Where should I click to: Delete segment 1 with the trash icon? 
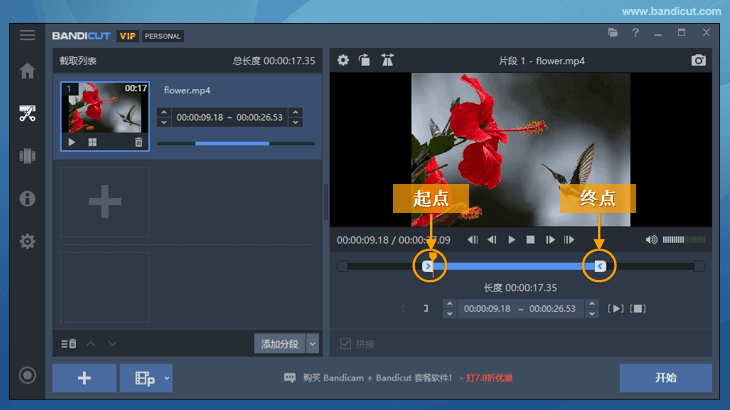coord(139,142)
